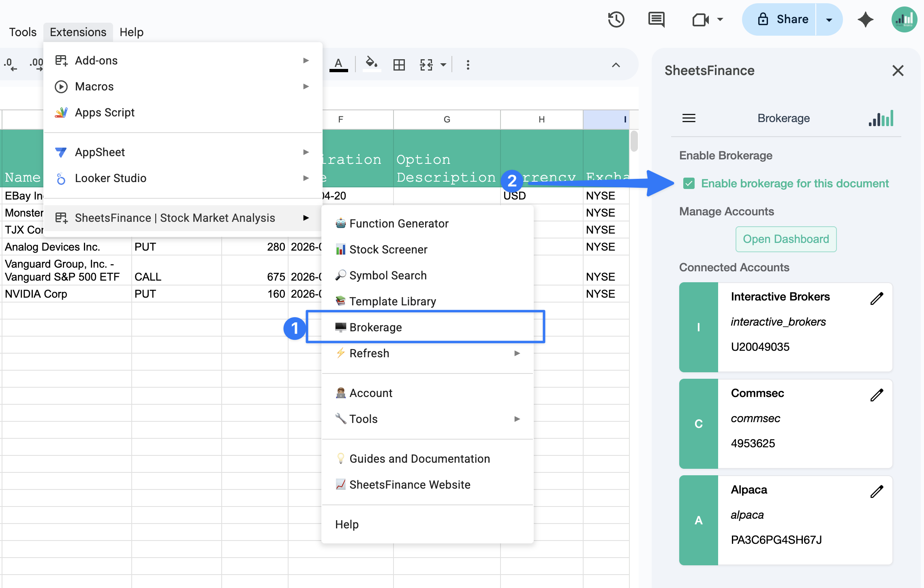
Task: Toggle Enable brokerage for this document
Action: pyautogui.click(x=689, y=184)
